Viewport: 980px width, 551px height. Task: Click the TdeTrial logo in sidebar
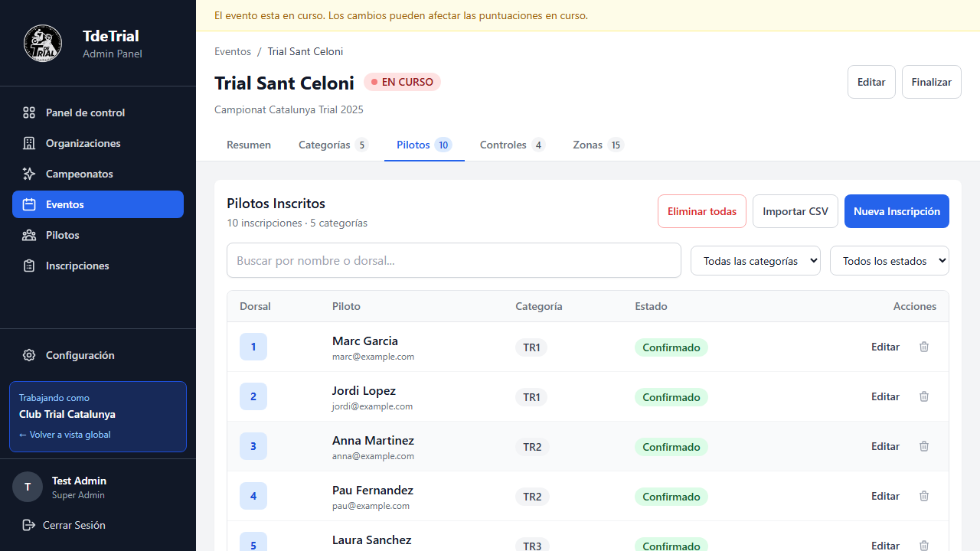click(43, 44)
